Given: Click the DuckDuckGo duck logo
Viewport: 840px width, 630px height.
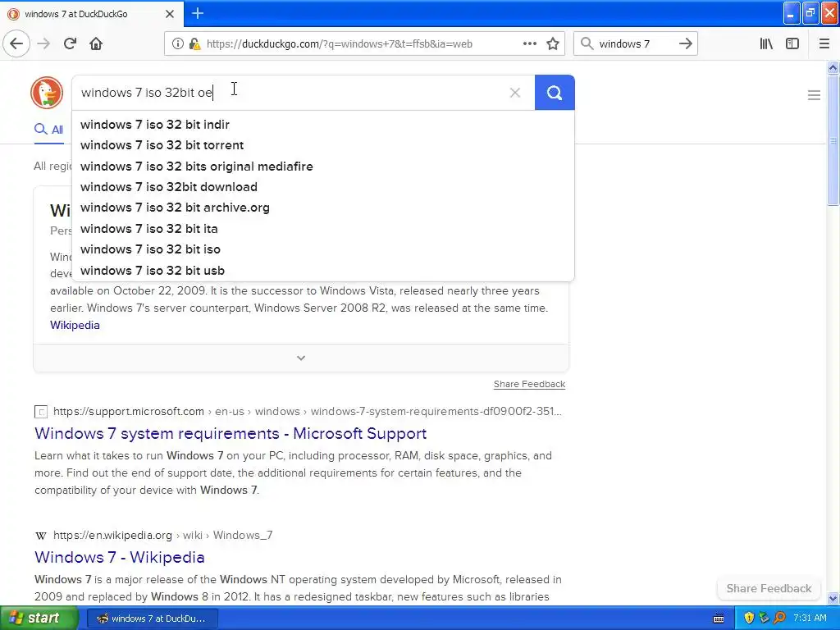Looking at the screenshot, I should coord(47,93).
